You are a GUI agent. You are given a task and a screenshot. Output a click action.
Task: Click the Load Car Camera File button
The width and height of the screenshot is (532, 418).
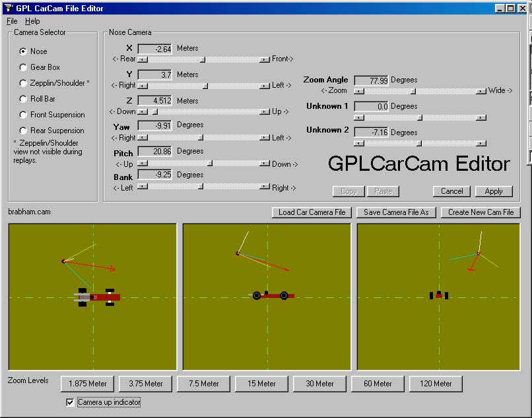point(312,212)
